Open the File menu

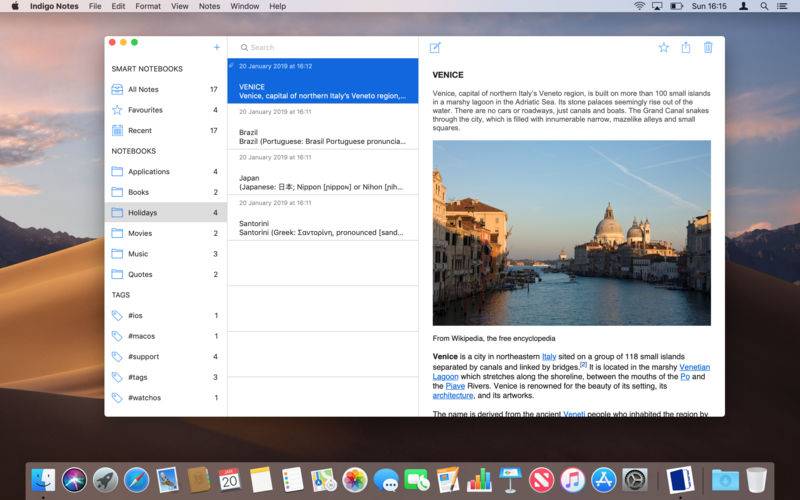point(95,6)
